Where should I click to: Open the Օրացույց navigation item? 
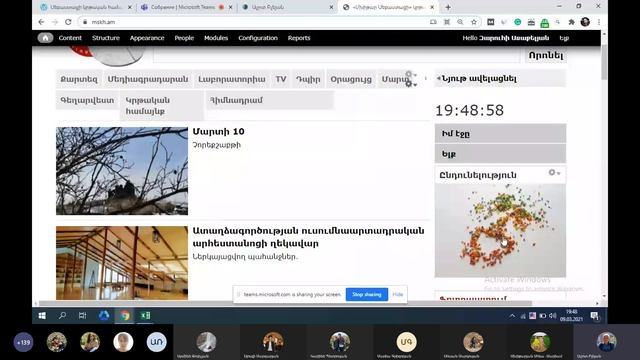coord(351,79)
